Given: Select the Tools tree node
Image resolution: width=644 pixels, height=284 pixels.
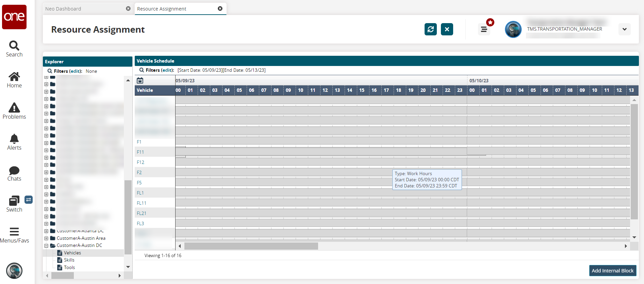Looking at the screenshot, I should point(69,268).
